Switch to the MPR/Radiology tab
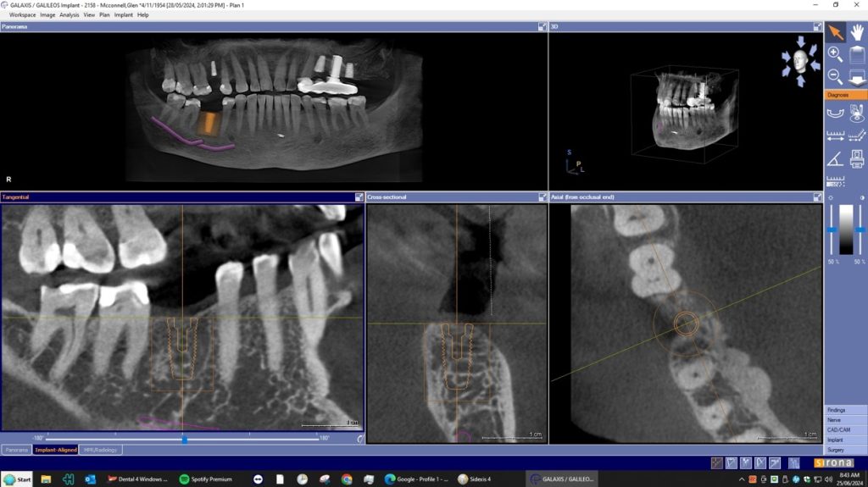Viewport: 868px width, 487px height. [x=101, y=450]
